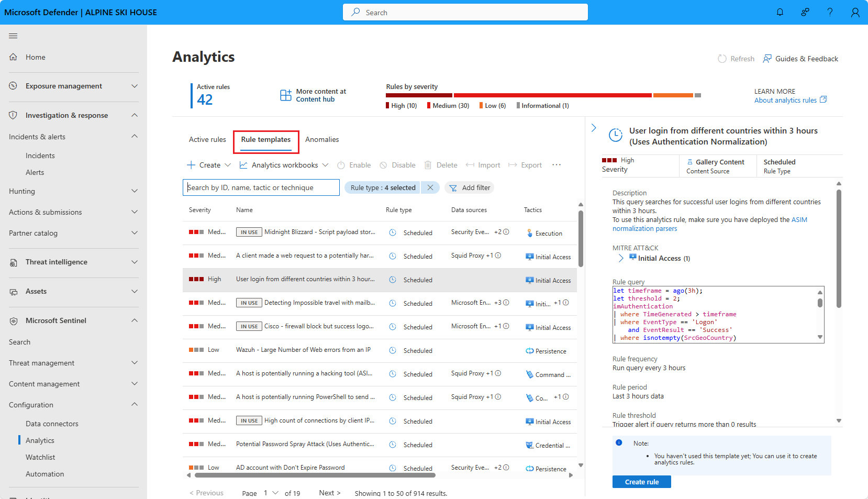Expand Threat management section
Viewport: 868px width, 499px height.
point(135,363)
